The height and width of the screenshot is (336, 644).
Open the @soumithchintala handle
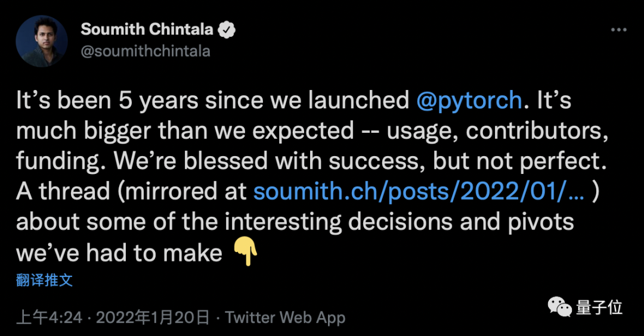point(145,51)
